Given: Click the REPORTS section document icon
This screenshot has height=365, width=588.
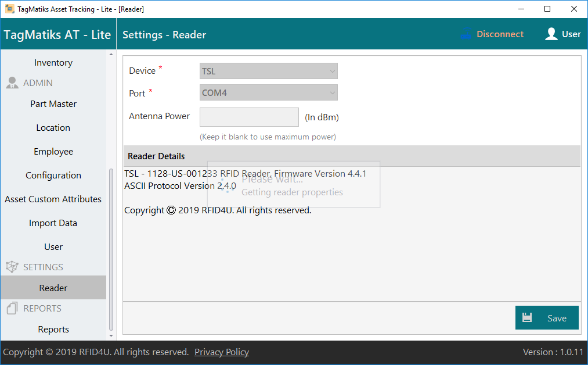Looking at the screenshot, I should [12, 309].
